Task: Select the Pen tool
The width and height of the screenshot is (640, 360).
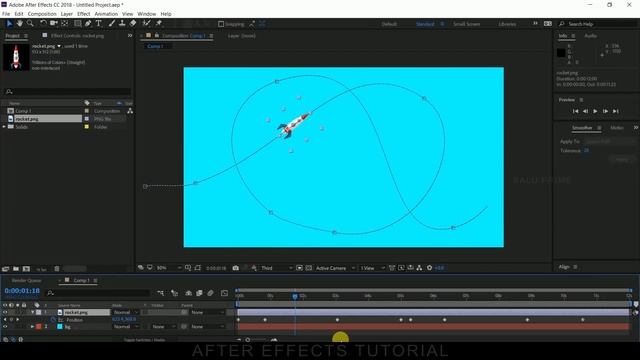Action: point(88,24)
